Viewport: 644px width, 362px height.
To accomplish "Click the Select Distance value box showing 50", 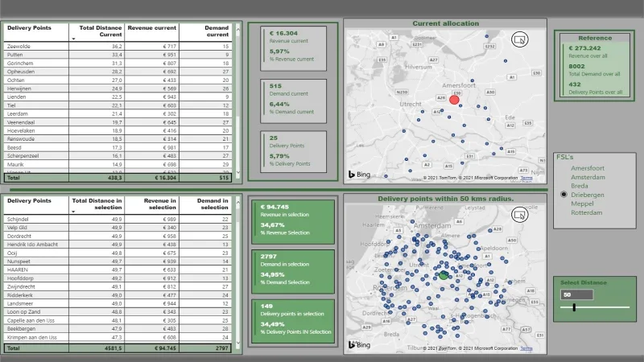I will pos(576,294).
